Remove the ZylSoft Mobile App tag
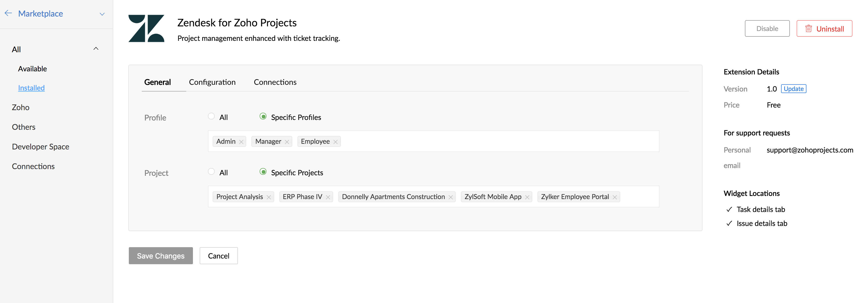The height and width of the screenshot is (303, 868). [x=527, y=197]
